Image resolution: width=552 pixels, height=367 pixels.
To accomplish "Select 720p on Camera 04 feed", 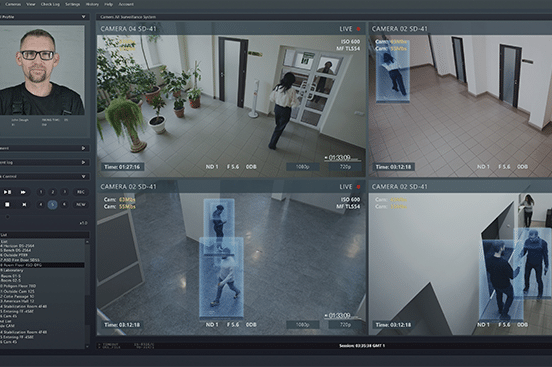I will [345, 167].
